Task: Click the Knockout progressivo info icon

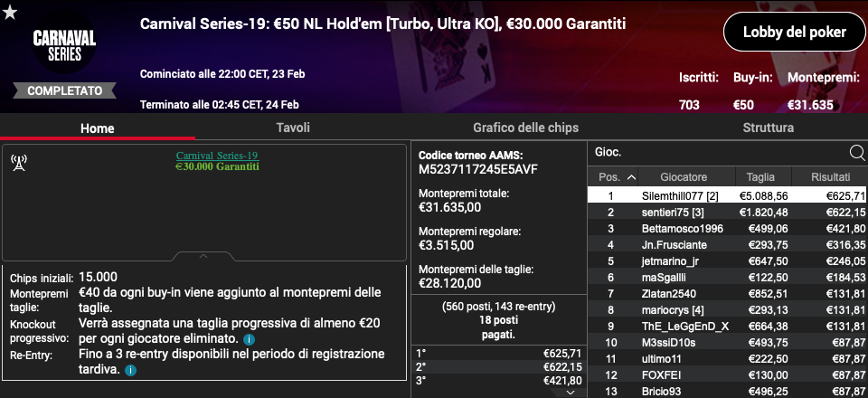Action: [x=249, y=339]
